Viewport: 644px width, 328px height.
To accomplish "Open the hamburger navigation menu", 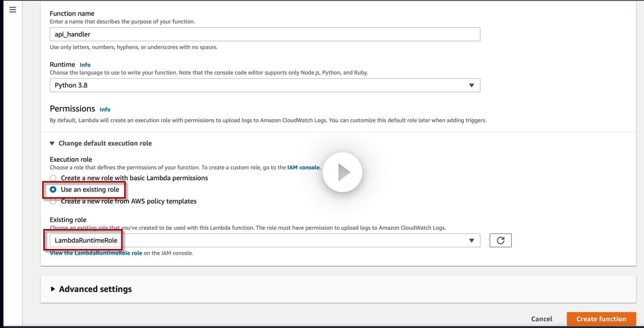I will 13,10.
